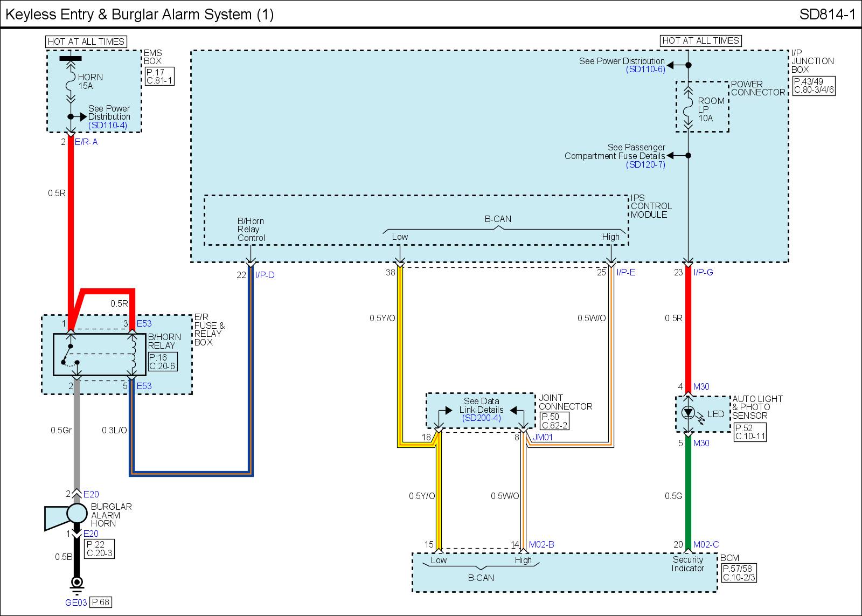
Task: Click the P.57/58 C.10-2/3 BCM reference box
Action: pos(739,573)
